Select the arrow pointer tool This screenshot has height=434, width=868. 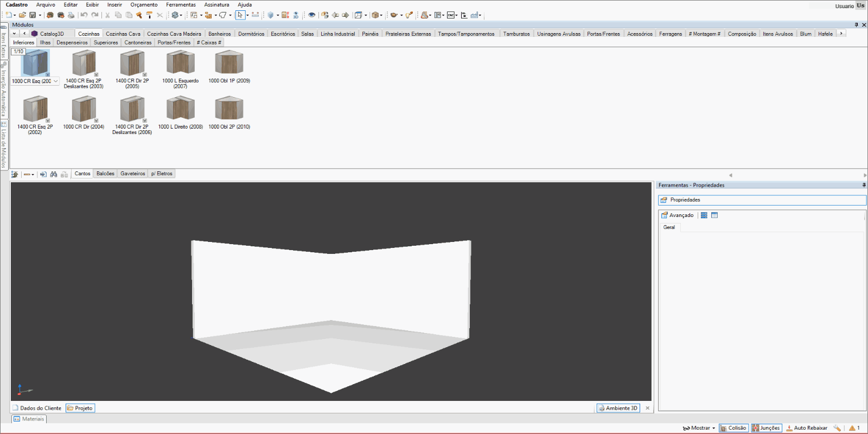point(240,15)
